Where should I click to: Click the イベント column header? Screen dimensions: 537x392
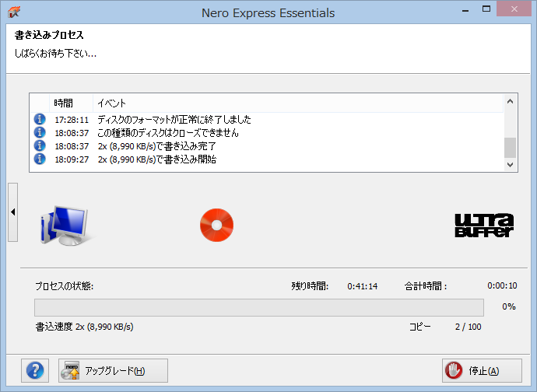tap(298, 103)
